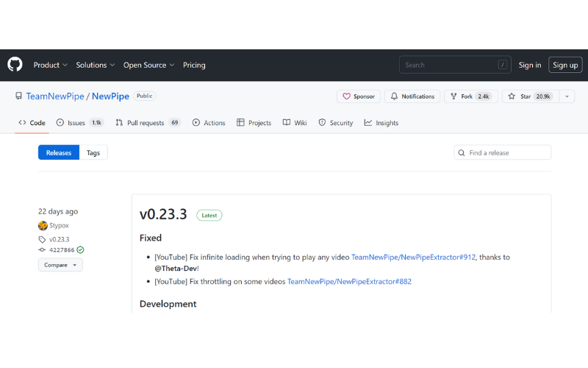This screenshot has height=368, width=588.
Task: Expand the Product menu
Action: pyautogui.click(x=51, y=65)
